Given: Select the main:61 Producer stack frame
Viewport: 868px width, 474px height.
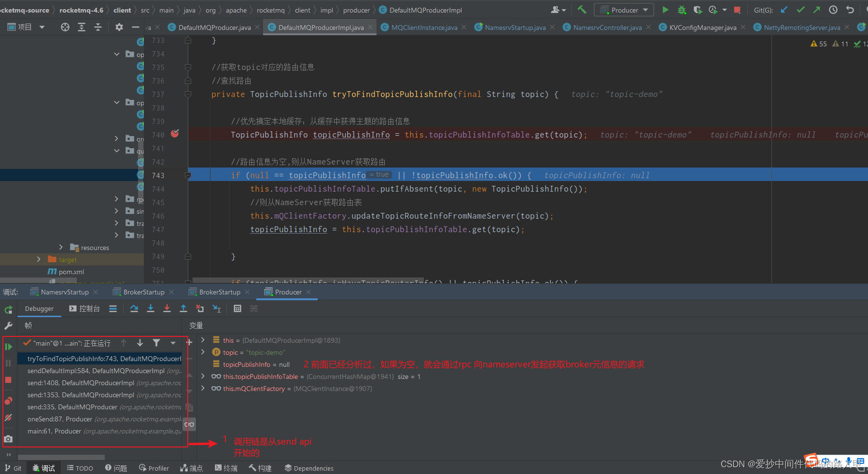Looking at the screenshot, I should pyautogui.click(x=100, y=431).
